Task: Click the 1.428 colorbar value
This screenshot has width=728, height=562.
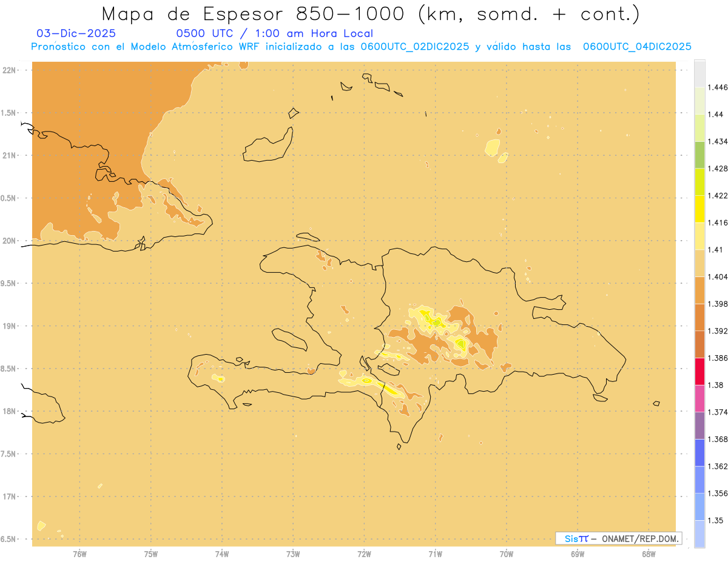Action: coord(718,169)
